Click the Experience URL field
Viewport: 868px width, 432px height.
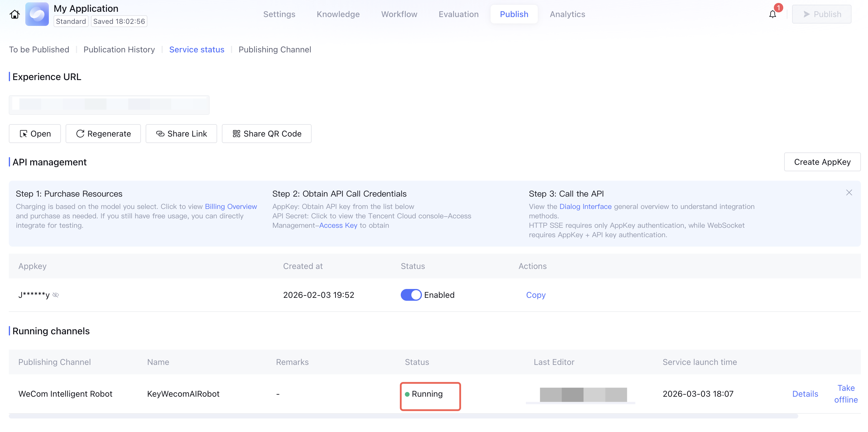pos(109,105)
